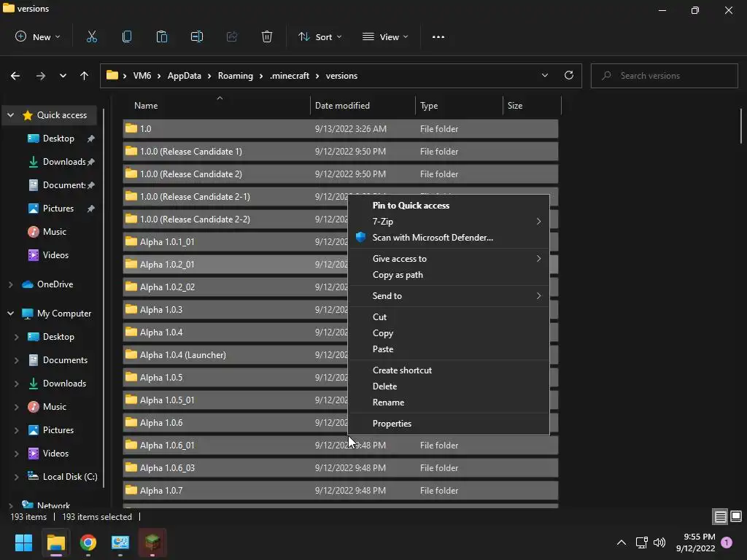
Task: Open the See more three-dots menu
Action: 438,36
